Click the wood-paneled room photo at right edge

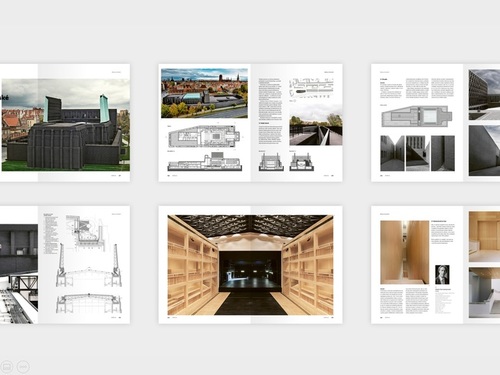click(x=484, y=236)
